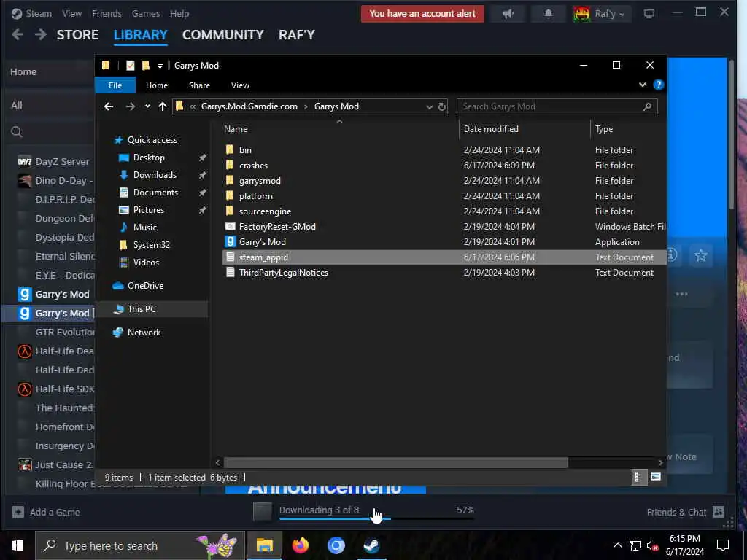Image resolution: width=747 pixels, height=560 pixels.
Task: Go forward in Steam navigation
Action: pos(41,35)
